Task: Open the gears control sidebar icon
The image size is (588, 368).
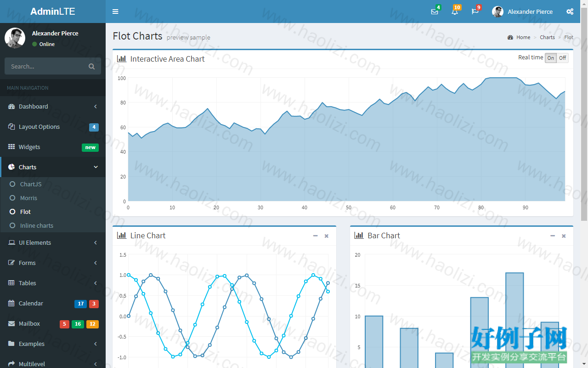Action: (570, 11)
